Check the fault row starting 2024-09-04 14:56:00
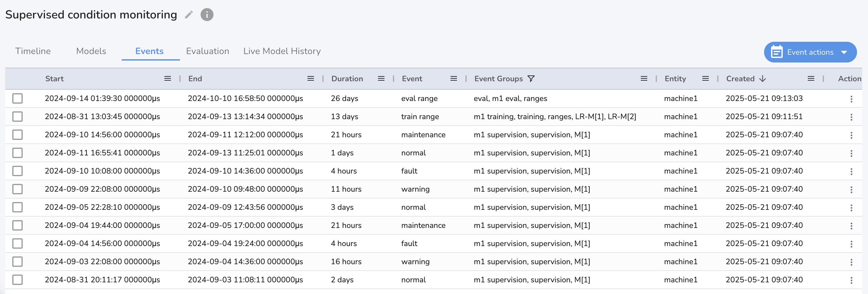 click(x=17, y=243)
